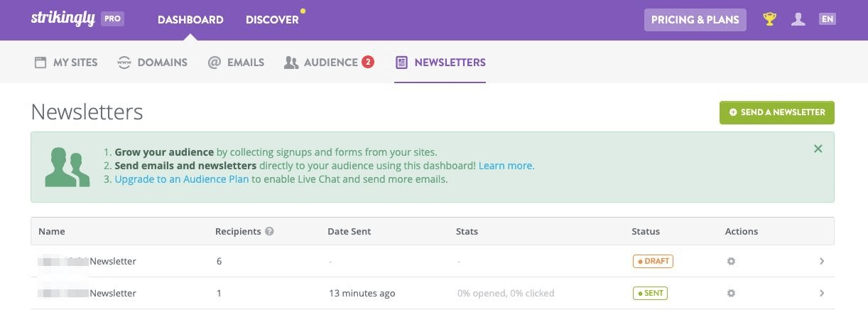Follow the Learn more link
Image resolution: width=868 pixels, height=310 pixels.
pyautogui.click(x=506, y=166)
